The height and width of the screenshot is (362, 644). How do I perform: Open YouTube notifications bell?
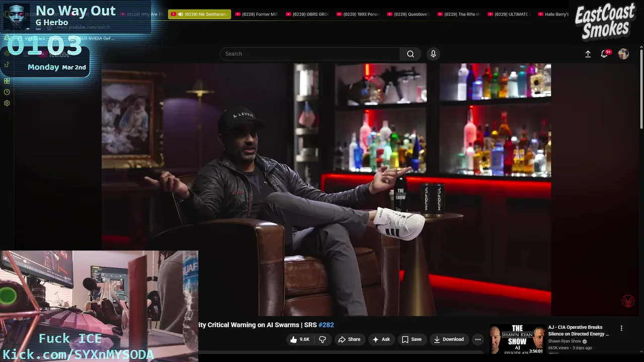605,54
